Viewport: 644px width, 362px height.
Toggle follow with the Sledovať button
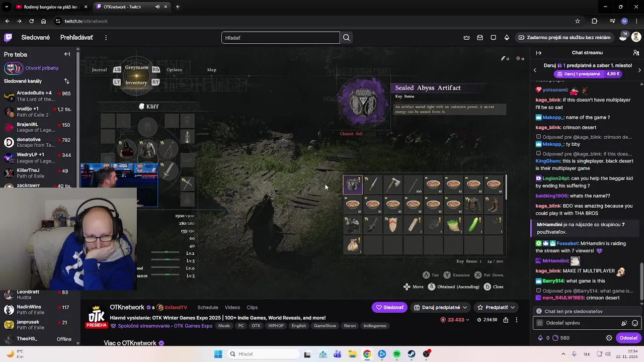click(x=389, y=307)
